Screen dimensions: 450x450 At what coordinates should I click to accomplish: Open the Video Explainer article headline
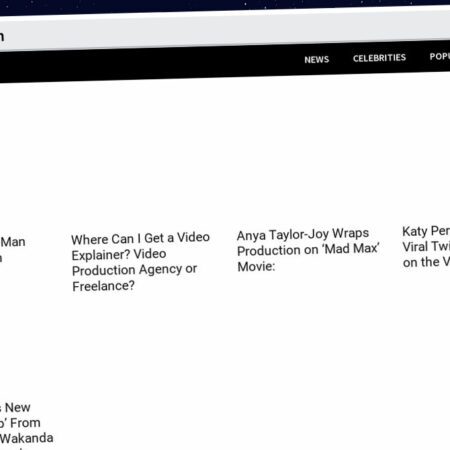coord(140,262)
